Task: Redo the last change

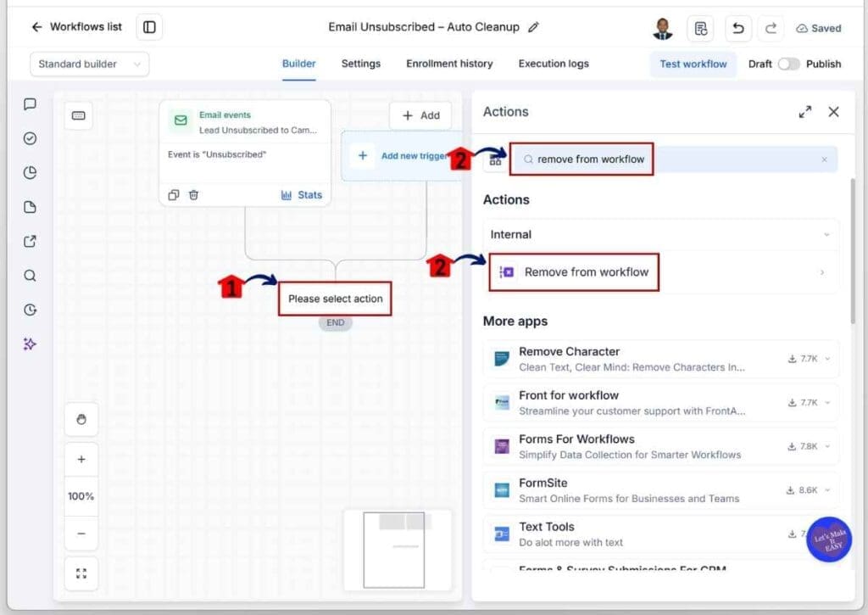Action: [771, 28]
